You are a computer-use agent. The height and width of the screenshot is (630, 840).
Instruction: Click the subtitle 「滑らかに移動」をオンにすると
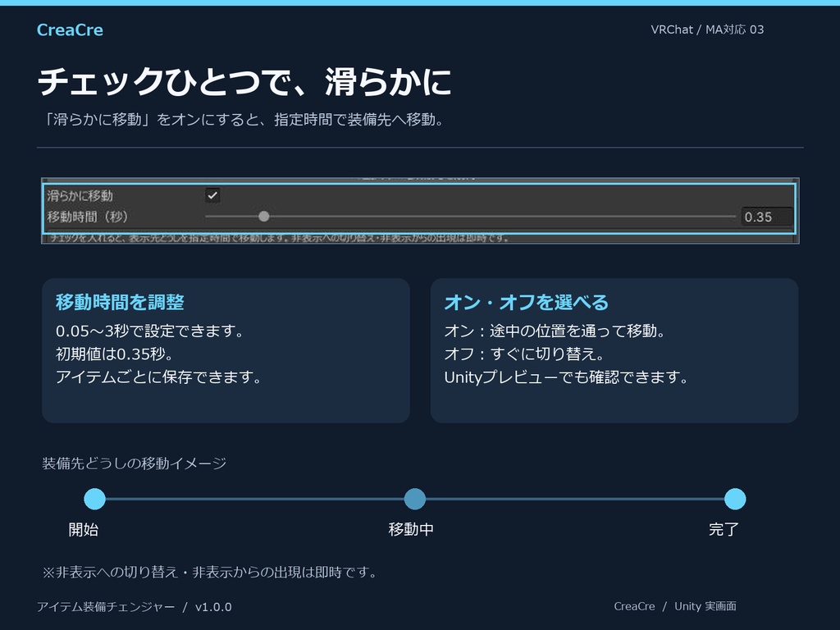[242, 120]
